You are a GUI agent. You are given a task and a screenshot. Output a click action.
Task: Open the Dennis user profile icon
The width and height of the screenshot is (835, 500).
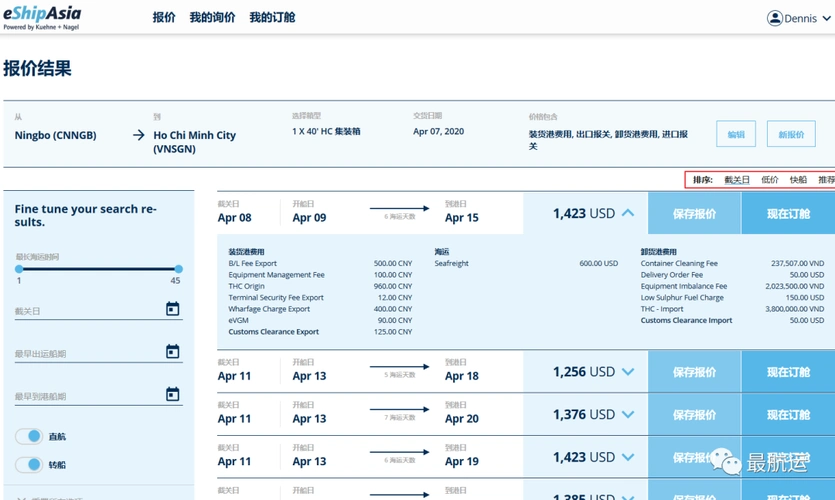pos(774,18)
